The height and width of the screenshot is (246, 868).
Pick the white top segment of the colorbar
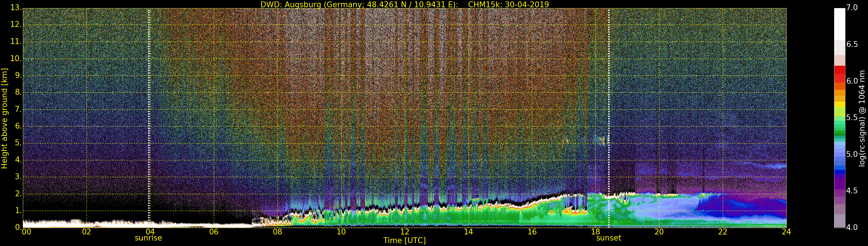(x=839, y=24)
